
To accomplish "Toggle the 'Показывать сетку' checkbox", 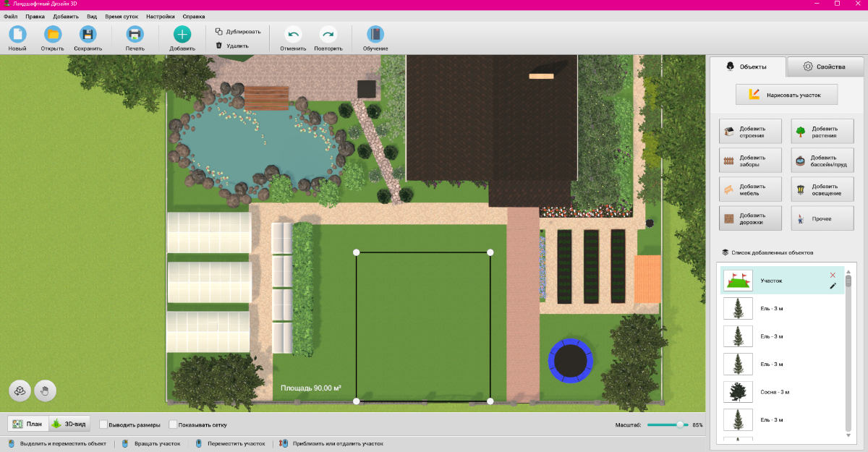I will coord(173,425).
